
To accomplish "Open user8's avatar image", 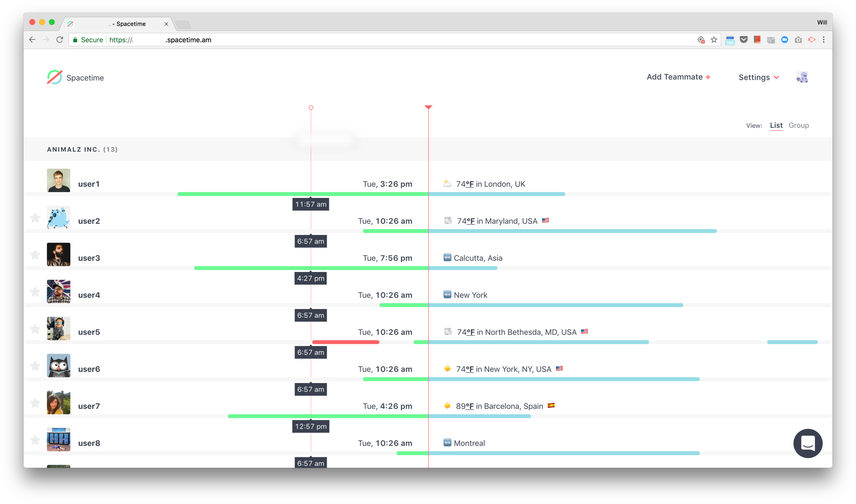I will pos(59,440).
